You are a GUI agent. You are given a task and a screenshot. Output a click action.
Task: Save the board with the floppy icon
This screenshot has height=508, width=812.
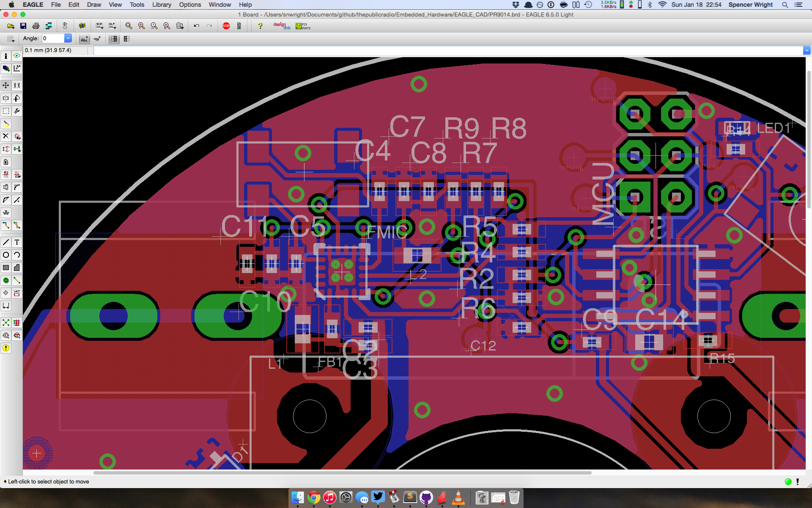(23, 26)
